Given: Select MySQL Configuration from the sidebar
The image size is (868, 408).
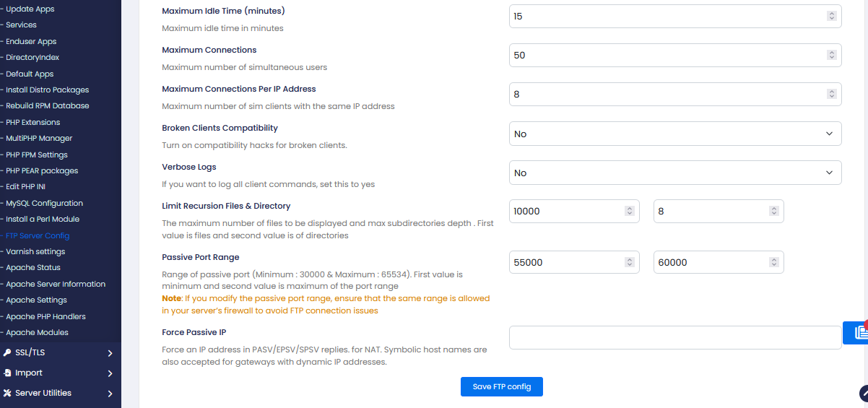Looking at the screenshot, I should [44, 203].
